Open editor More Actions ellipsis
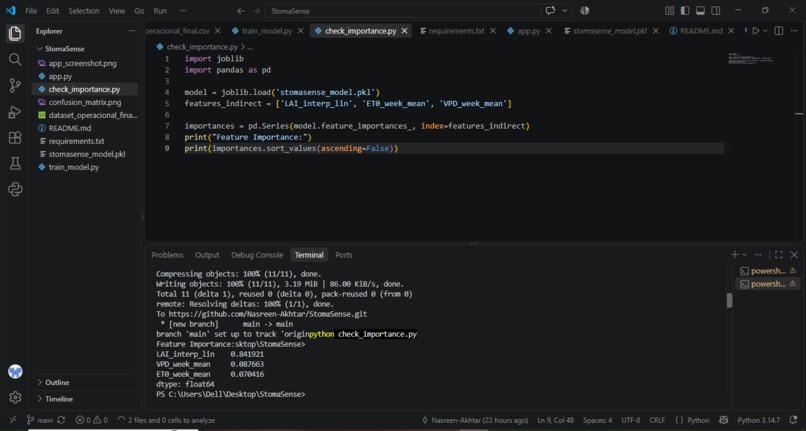806x431 pixels. (794, 31)
